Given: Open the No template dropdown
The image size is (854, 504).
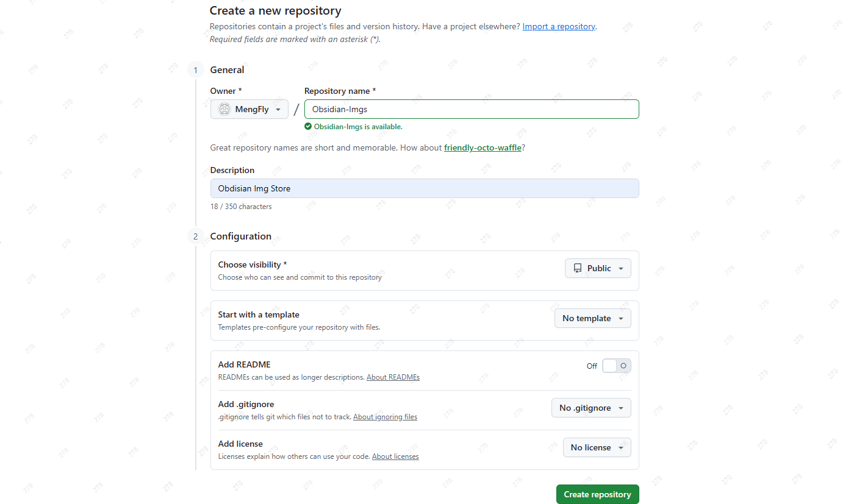Looking at the screenshot, I should pos(592,318).
